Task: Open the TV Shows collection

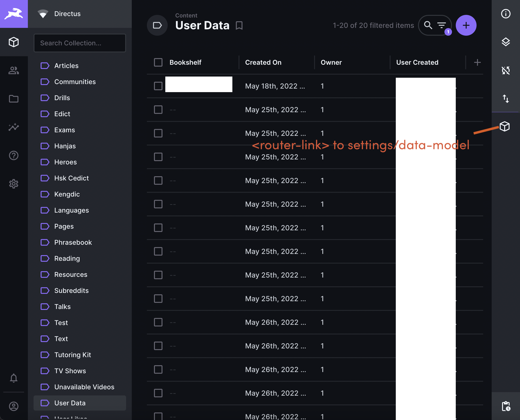Action: pos(80,371)
